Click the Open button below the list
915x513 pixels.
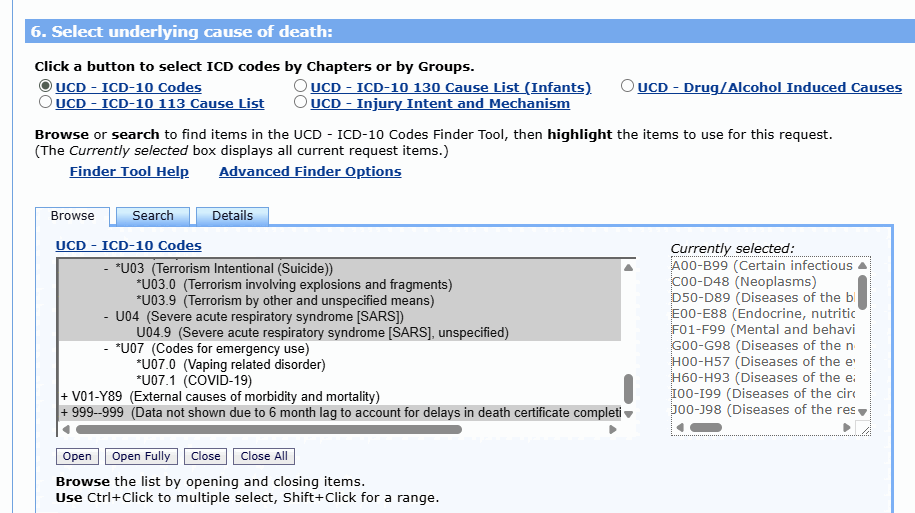[77, 456]
